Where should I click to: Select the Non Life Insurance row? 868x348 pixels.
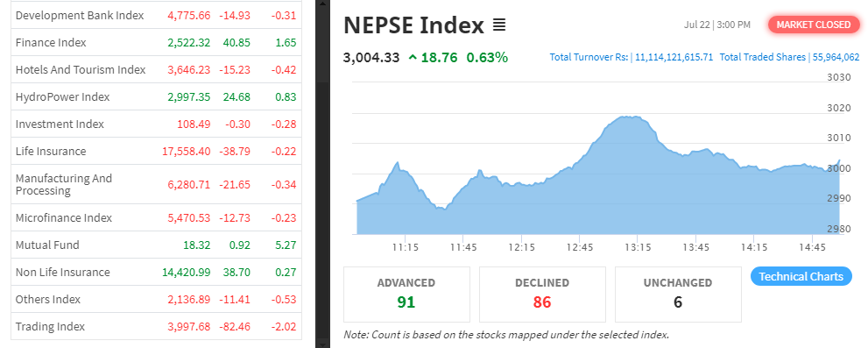[x=156, y=272]
